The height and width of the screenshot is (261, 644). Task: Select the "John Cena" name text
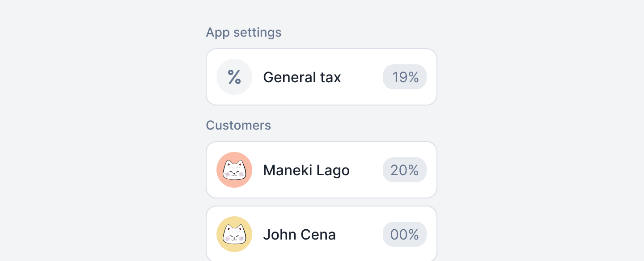coord(299,235)
